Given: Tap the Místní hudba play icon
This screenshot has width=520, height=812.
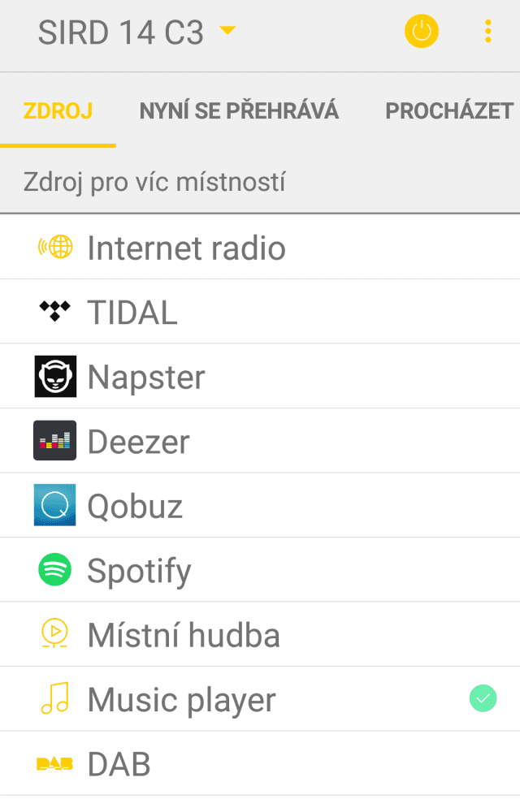Looking at the screenshot, I should 55,634.
